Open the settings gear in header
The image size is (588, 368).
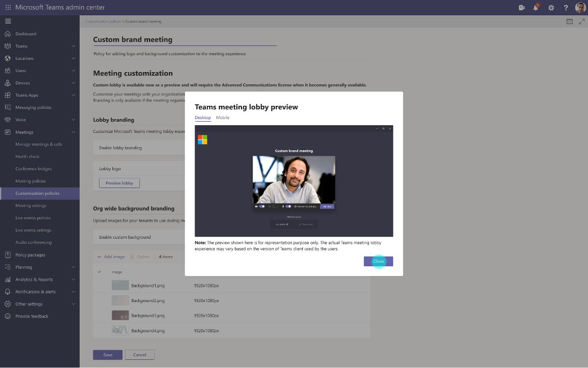551,8
